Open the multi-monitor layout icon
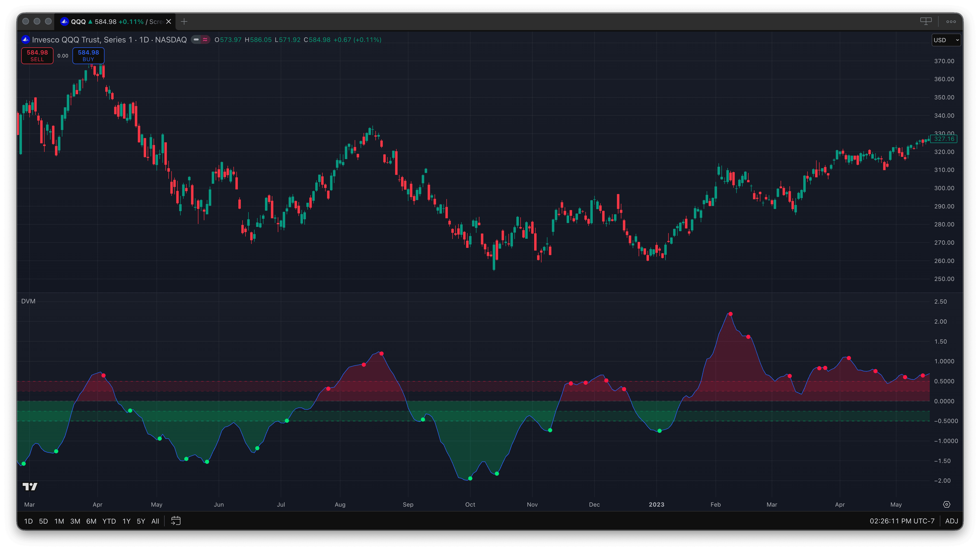 tap(926, 21)
